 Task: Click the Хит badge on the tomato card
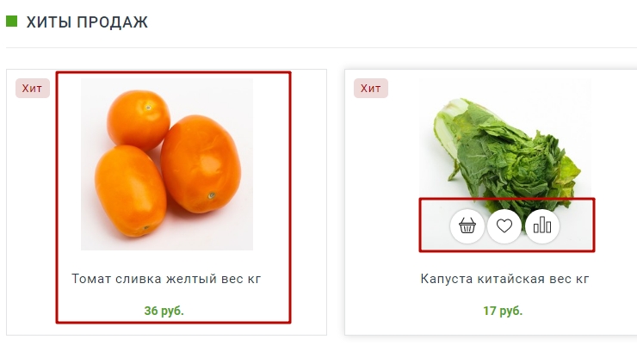tap(33, 89)
